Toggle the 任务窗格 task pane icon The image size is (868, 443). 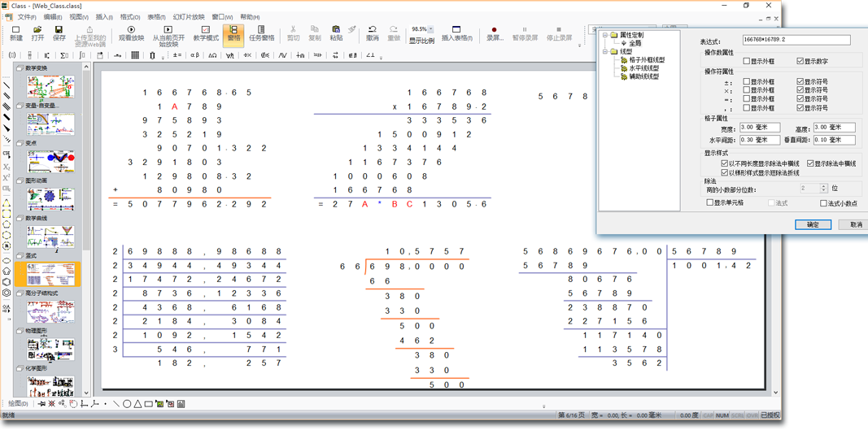(x=261, y=33)
